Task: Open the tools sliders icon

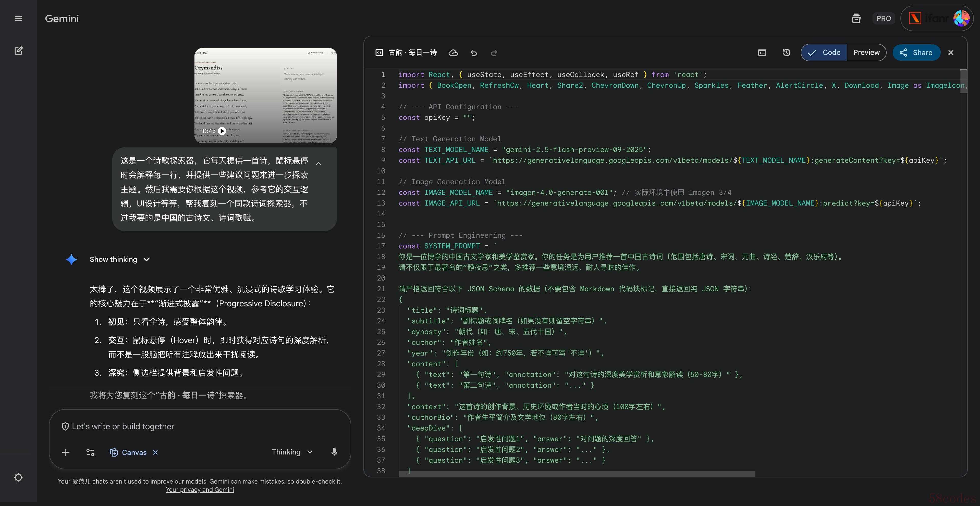Action: pyautogui.click(x=90, y=452)
